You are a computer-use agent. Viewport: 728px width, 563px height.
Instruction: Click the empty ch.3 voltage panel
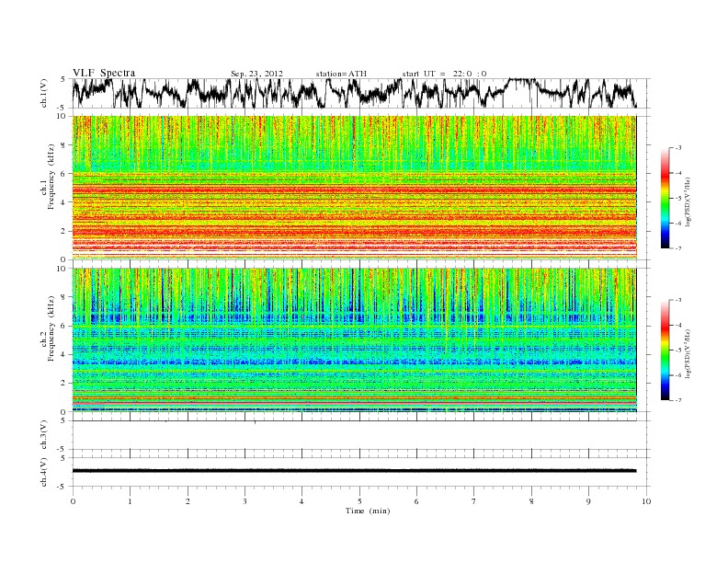coord(360,435)
